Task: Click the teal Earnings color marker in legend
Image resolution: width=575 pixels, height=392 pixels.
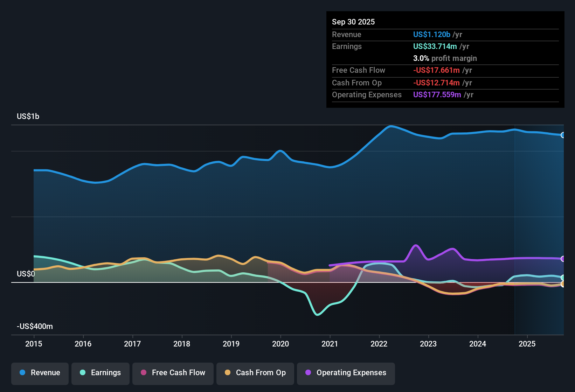Action: tap(83, 373)
